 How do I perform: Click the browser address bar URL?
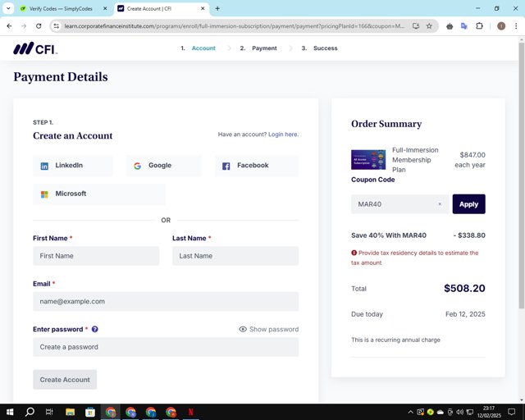(x=235, y=25)
